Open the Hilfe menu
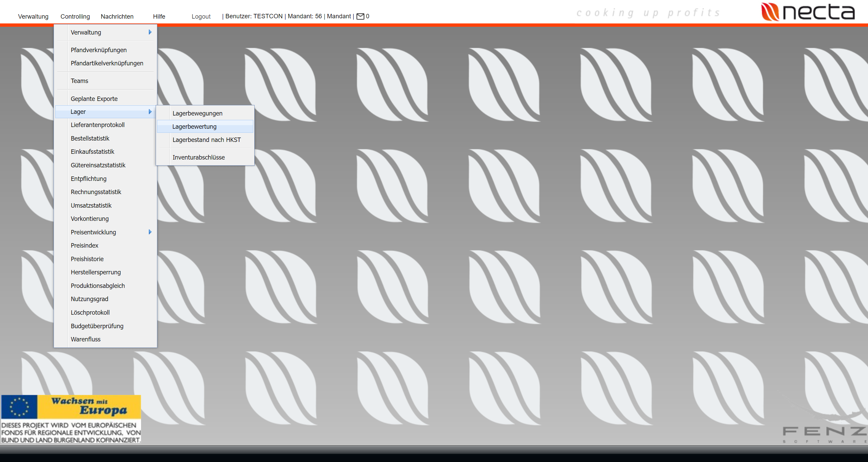The image size is (868, 462). (159, 16)
